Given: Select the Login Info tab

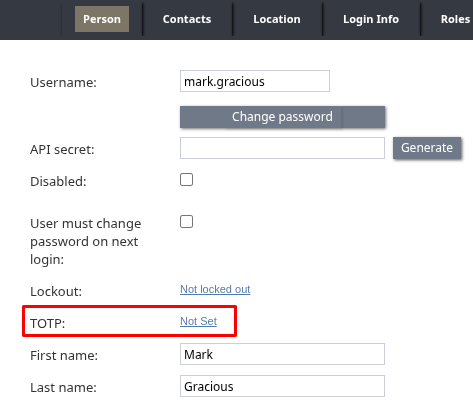Looking at the screenshot, I should tap(371, 19).
